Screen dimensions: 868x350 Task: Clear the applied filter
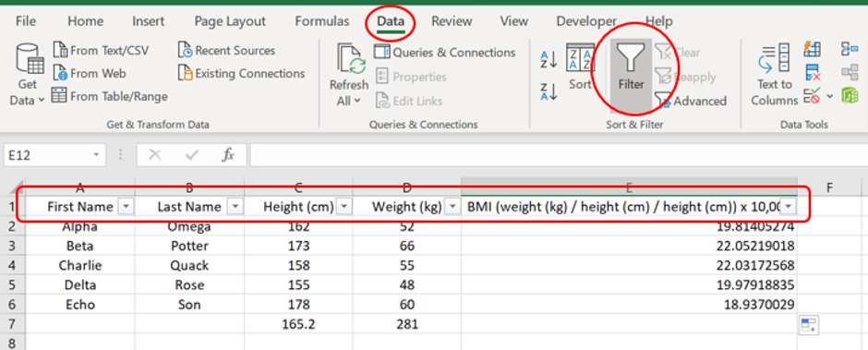tap(678, 53)
